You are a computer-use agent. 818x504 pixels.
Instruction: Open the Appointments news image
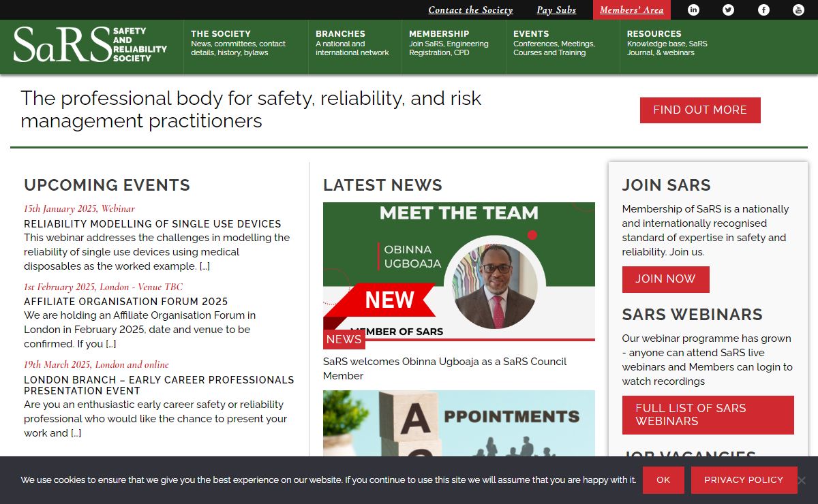459,423
